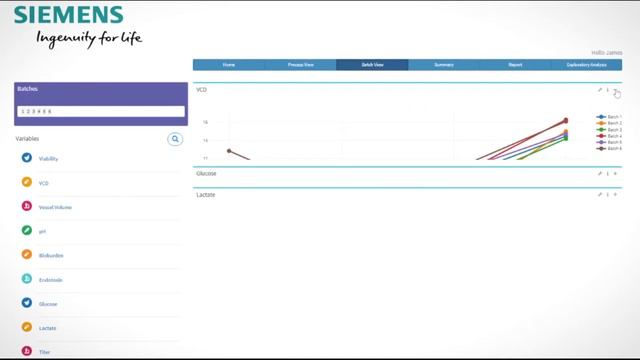Click the Lactate variable icon in sidebar
Screen dimensions: 640x360
27,327
